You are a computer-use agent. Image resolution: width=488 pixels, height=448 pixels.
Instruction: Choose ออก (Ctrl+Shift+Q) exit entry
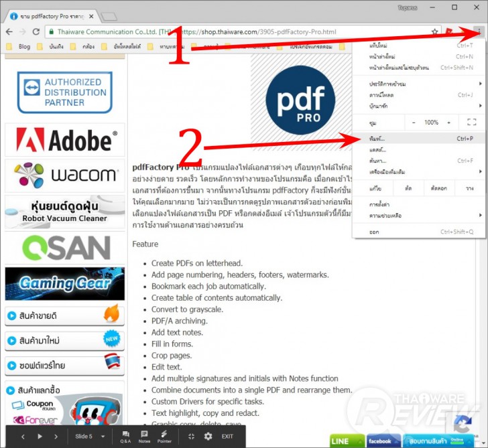419,232
